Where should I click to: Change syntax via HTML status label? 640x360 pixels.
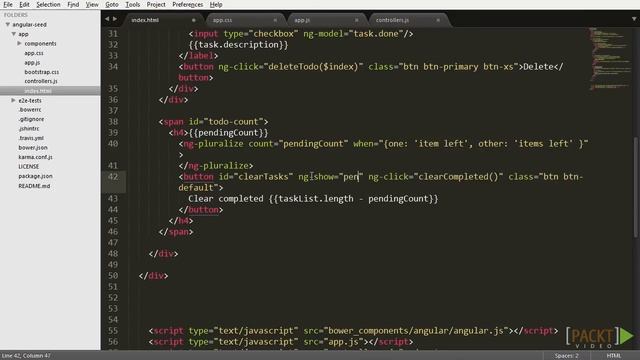click(613, 356)
